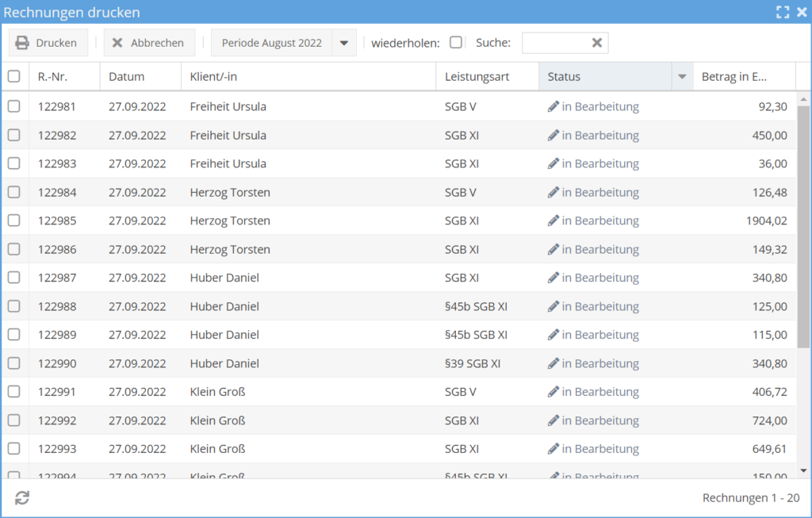812x518 pixels.
Task: Click pencil status icon for invoice 122990
Action: [x=553, y=363]
